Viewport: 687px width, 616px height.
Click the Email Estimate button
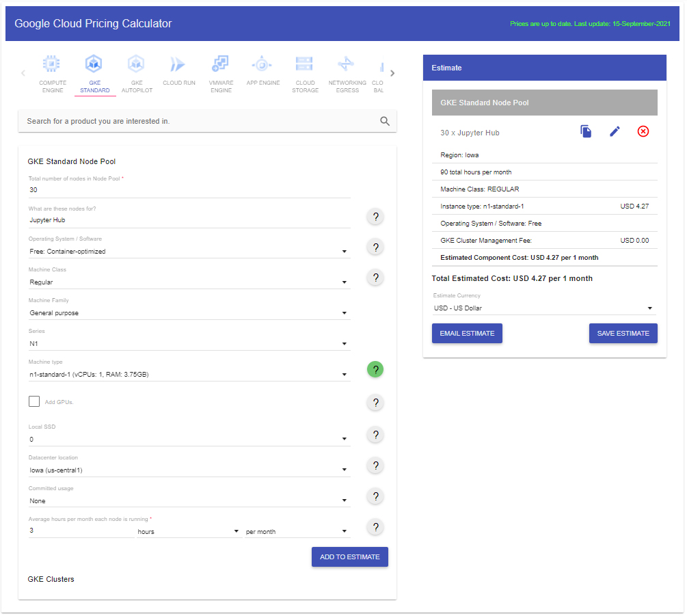(467, 333)
